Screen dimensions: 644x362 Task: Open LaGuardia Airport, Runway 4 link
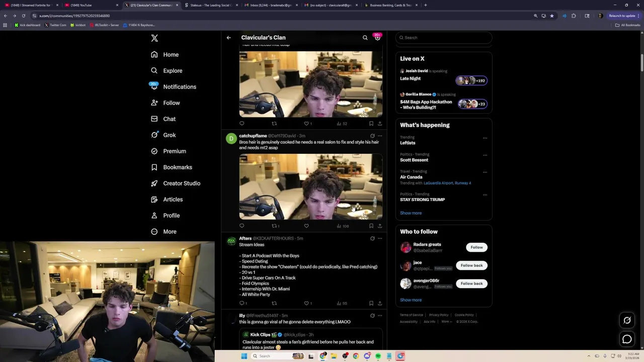[447, 183]
